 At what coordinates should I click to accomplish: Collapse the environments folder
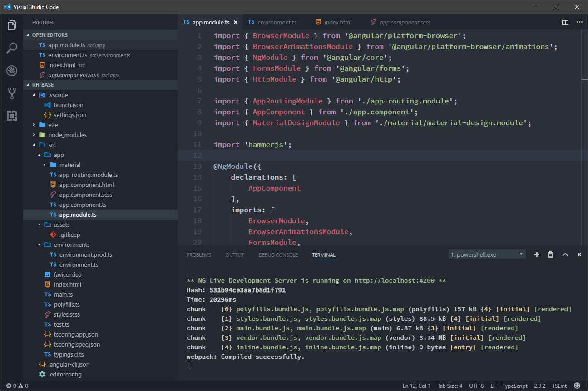pyautogui.click(x=39, y=244)
